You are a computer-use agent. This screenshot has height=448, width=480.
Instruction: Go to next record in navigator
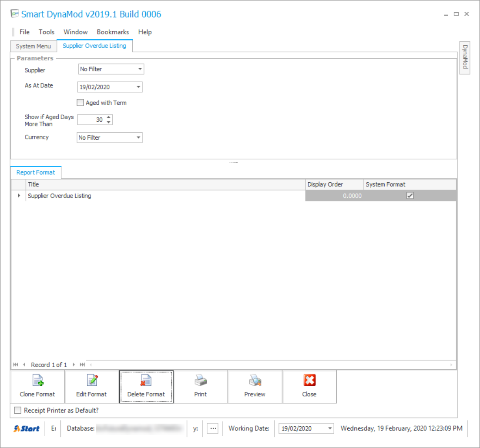coord(74,364)
